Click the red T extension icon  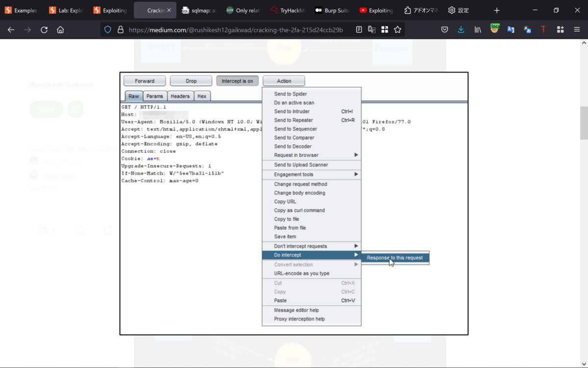543,30
